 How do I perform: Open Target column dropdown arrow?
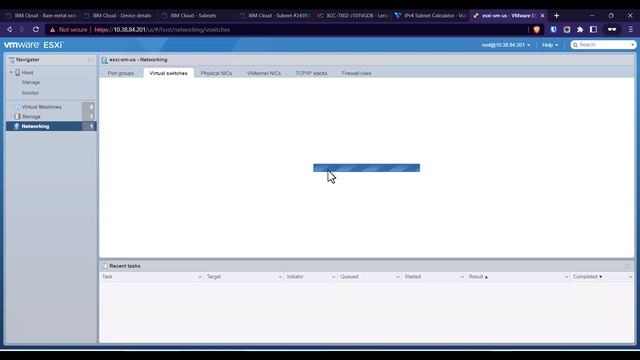click(280, 277)
